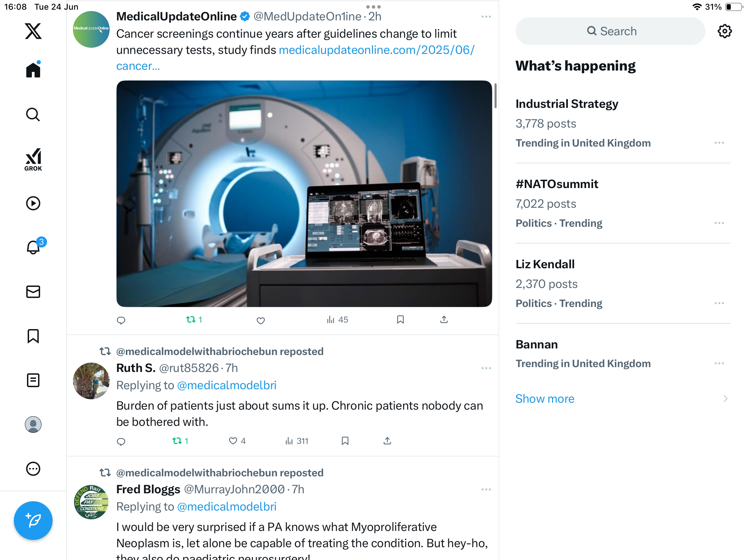Screen dimensions: 747x560
Task: Open more options on Fred Bloggs post
Action: point(486,489)
